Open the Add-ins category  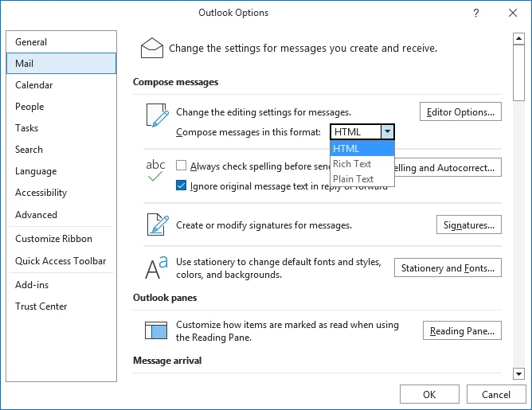pyautogui.click(x=61, y=285)
